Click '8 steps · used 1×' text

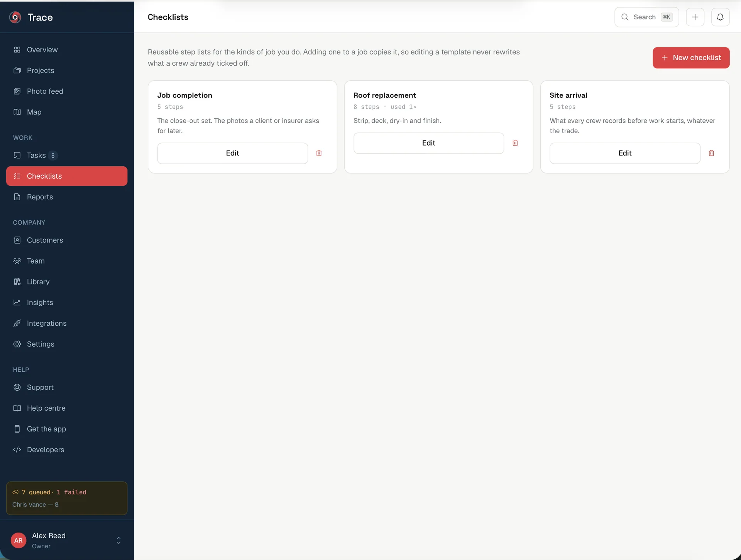pyautogui.click(x=385, y=107)
